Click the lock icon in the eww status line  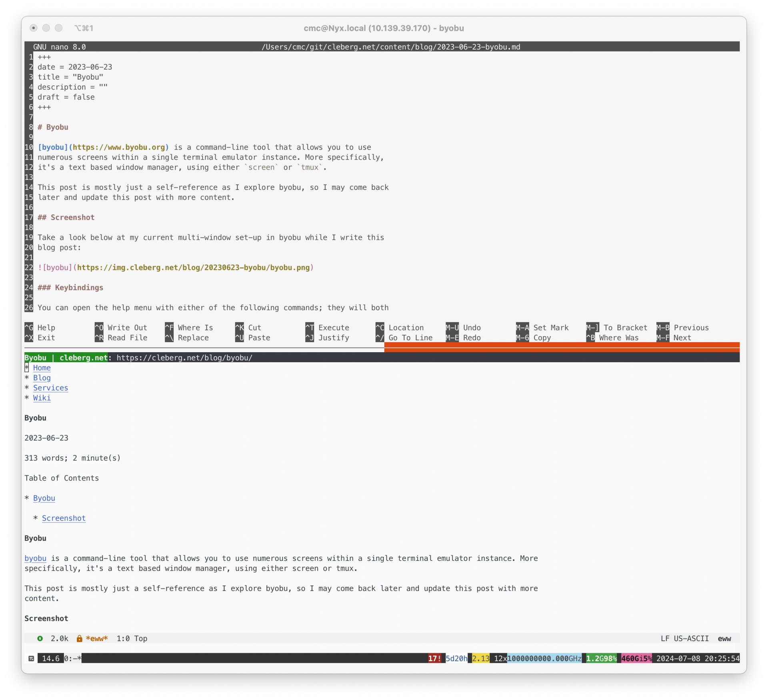[x=79, y=638]
